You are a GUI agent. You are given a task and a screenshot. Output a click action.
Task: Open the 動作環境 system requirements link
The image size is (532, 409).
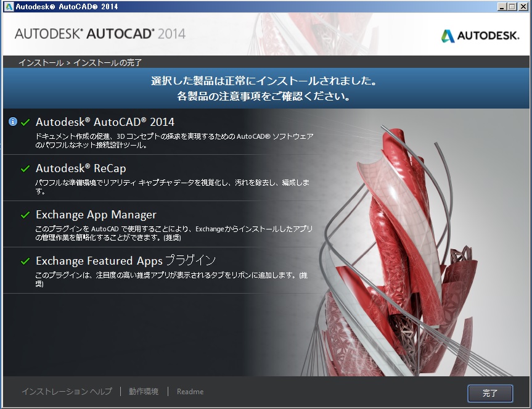pos(144,391)
